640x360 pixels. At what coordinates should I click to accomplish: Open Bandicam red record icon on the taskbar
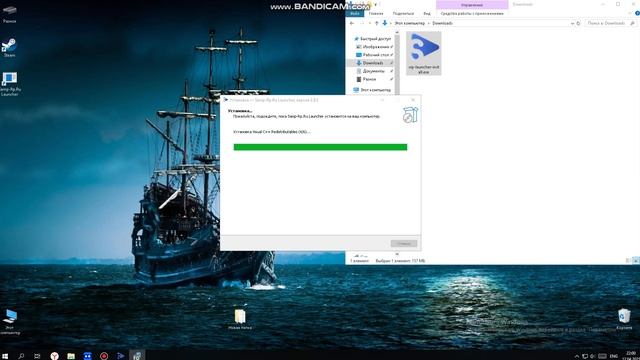104,356
